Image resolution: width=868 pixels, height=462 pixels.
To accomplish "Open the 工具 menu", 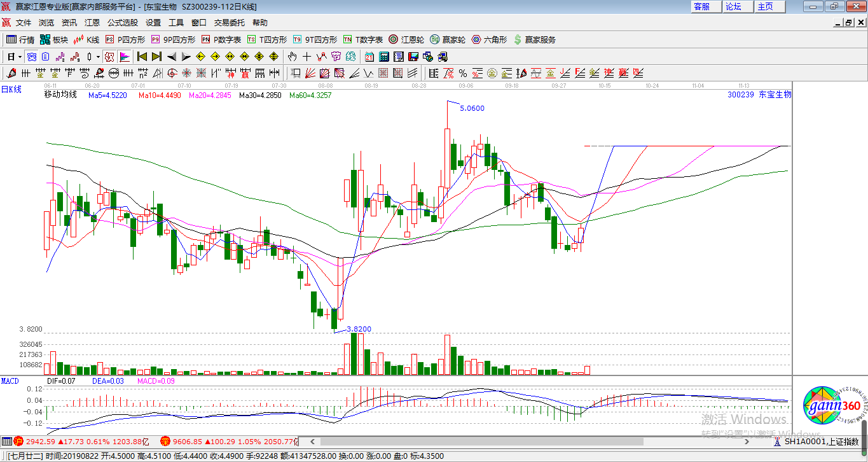I will click(176, 23).
